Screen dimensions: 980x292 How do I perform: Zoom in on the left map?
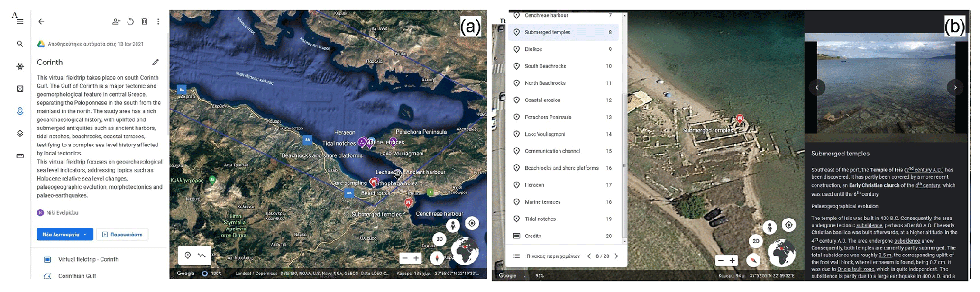tap(416, 258)
